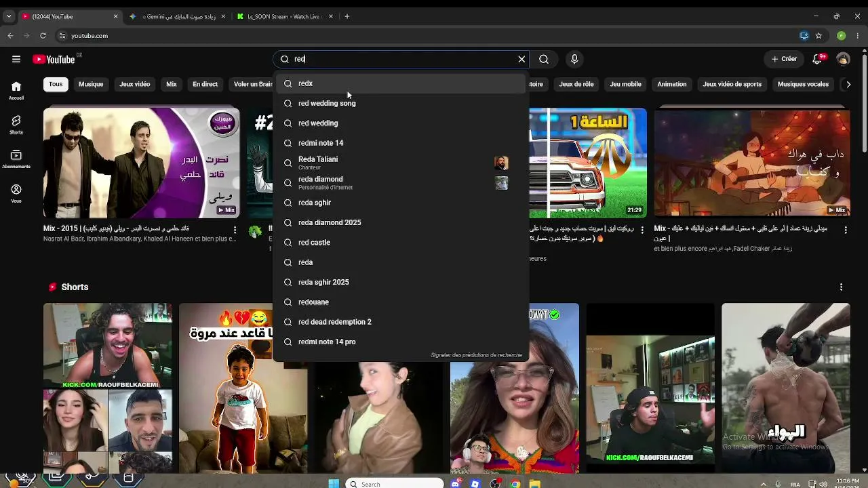
Task: Click the Créer button
Action: pos(784,59)
